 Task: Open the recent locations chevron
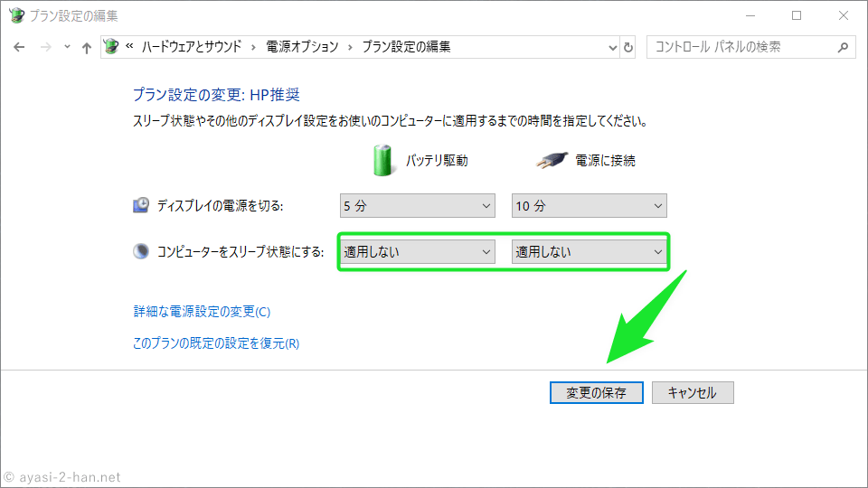67,47
